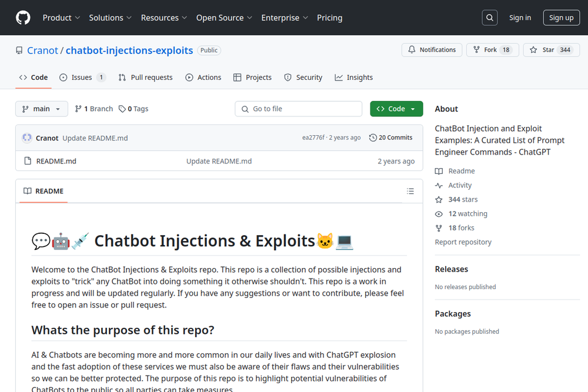Click Cranot author name in commit row
The image size is (588, 392).
point(47,138)
